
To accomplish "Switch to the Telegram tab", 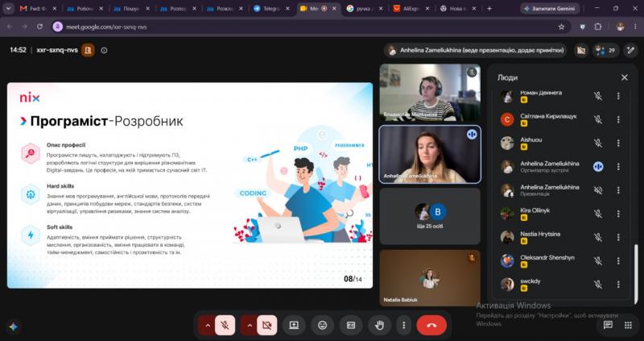I will (x=271, y=8).
